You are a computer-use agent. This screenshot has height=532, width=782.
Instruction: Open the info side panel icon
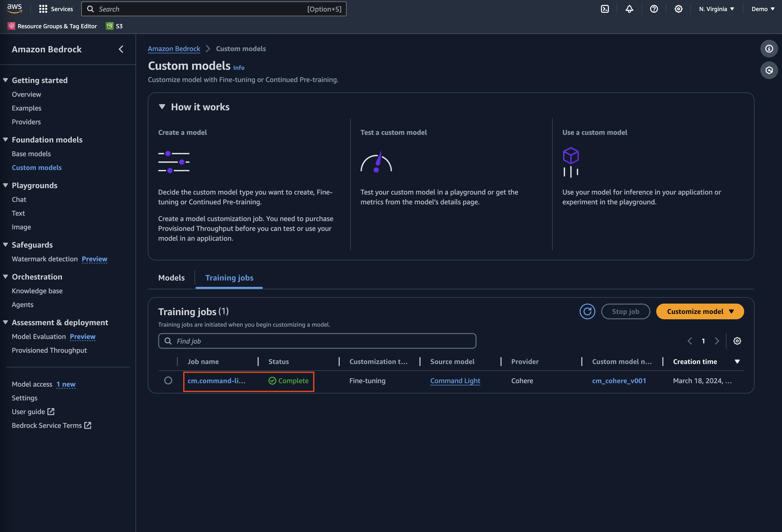[769, 48]
